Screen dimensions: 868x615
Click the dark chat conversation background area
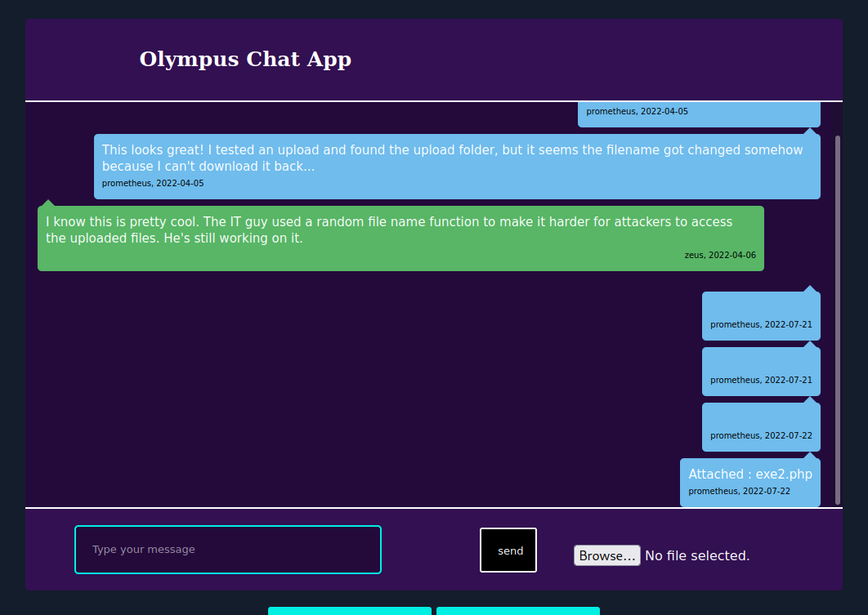327,368
